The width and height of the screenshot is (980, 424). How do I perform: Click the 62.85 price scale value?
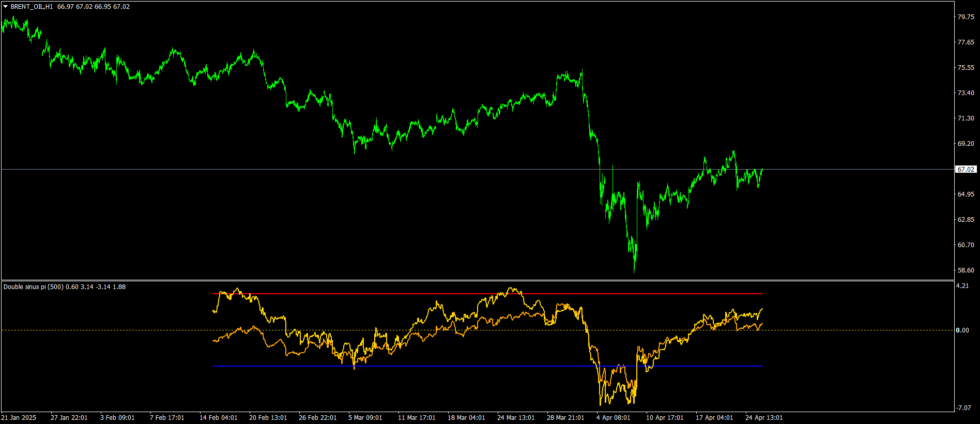(966, 220)
